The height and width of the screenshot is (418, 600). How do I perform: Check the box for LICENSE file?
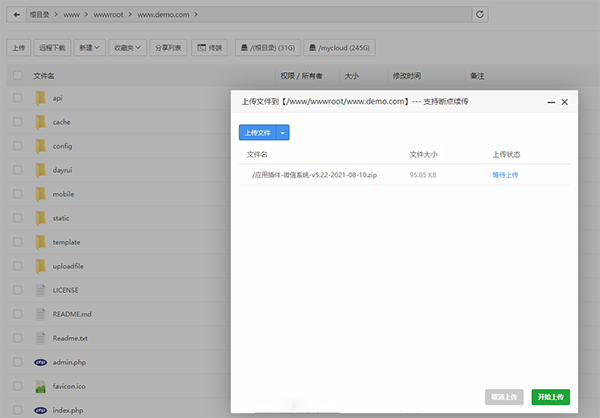(18, 290)
